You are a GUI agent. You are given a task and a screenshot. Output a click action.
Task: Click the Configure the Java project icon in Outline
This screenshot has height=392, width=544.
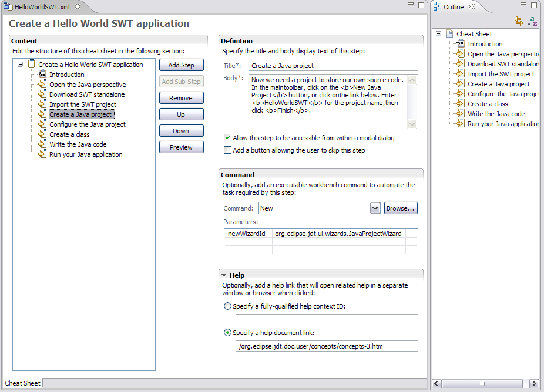pos(461,93)
